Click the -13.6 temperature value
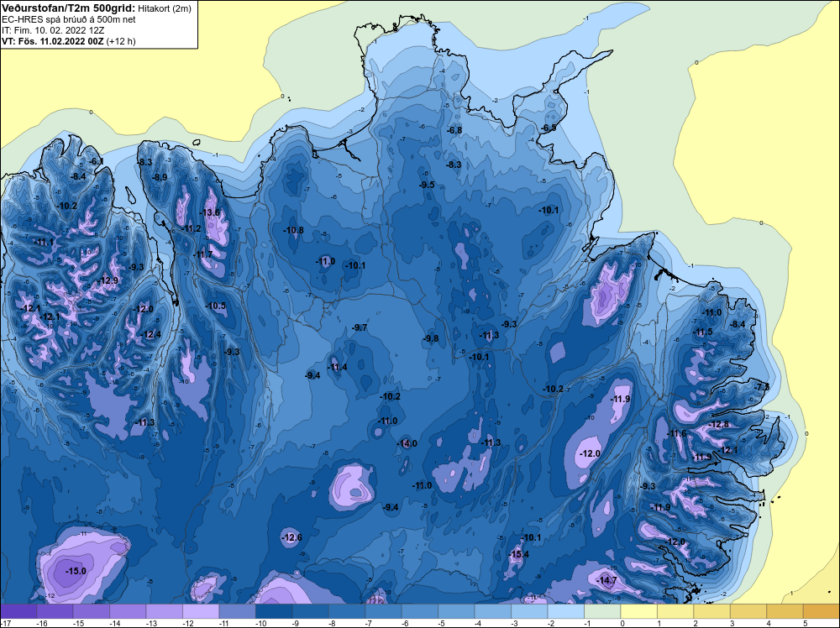This screenshot has height=628, width=840. 210,212
